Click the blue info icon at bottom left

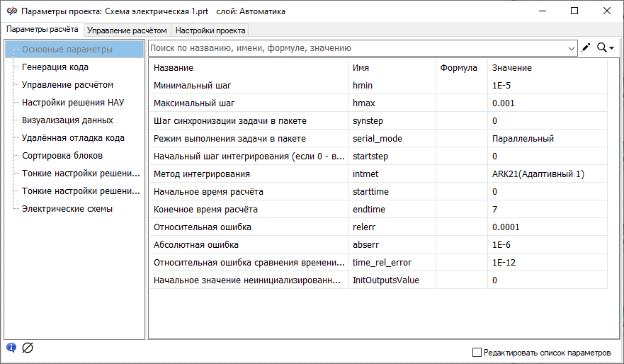(11, 347)
